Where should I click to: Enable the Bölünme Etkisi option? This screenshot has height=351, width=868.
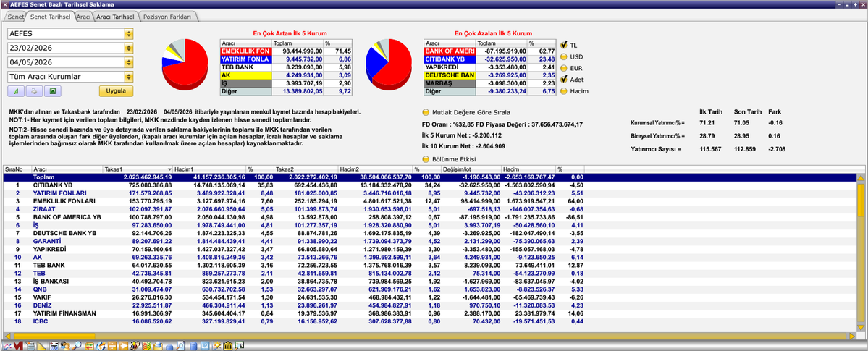426,159
